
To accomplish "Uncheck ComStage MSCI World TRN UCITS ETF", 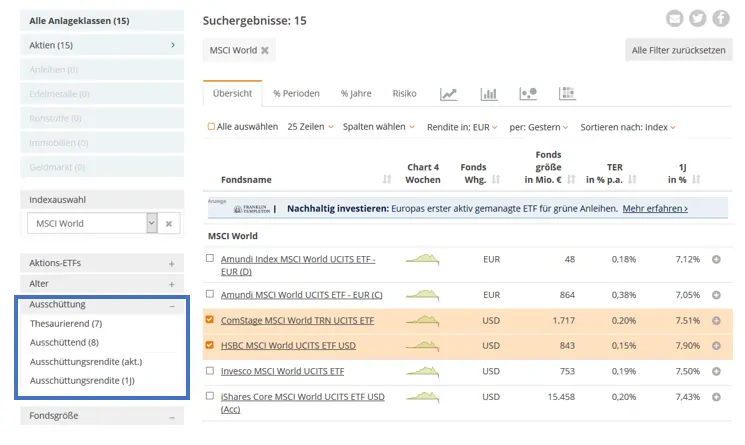I will coord(210,320).
